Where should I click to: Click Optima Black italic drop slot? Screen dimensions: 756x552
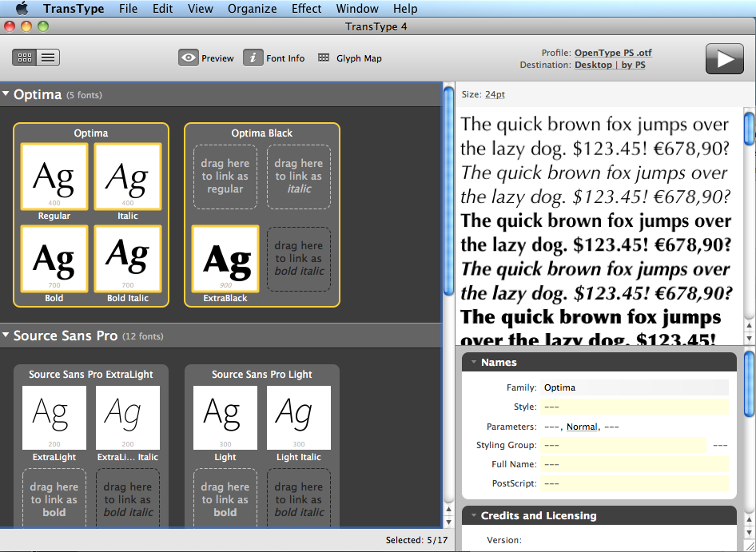pyautogui.click(x=299, y=177)
